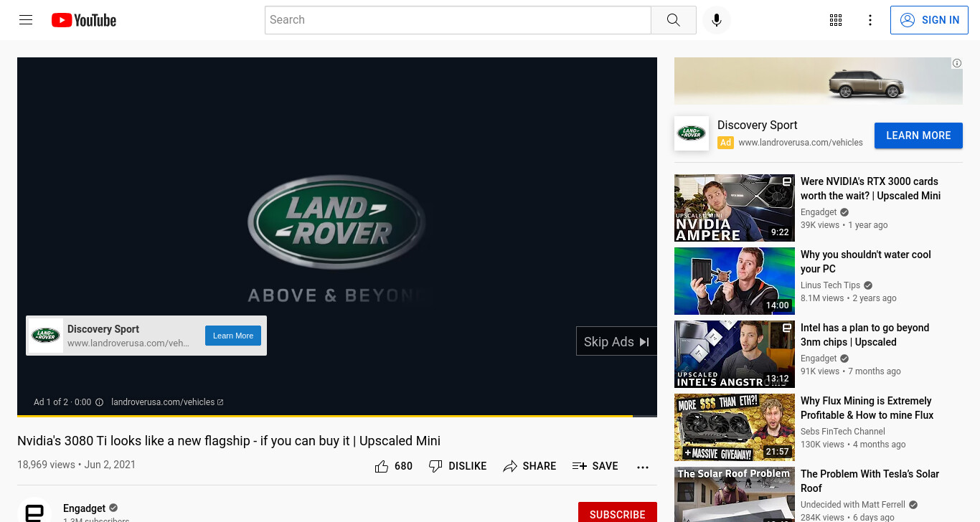Viewport: 980px width, 522px height.
Task: Open Discovery Sport title in video overlay
Action: pos(103,329)
